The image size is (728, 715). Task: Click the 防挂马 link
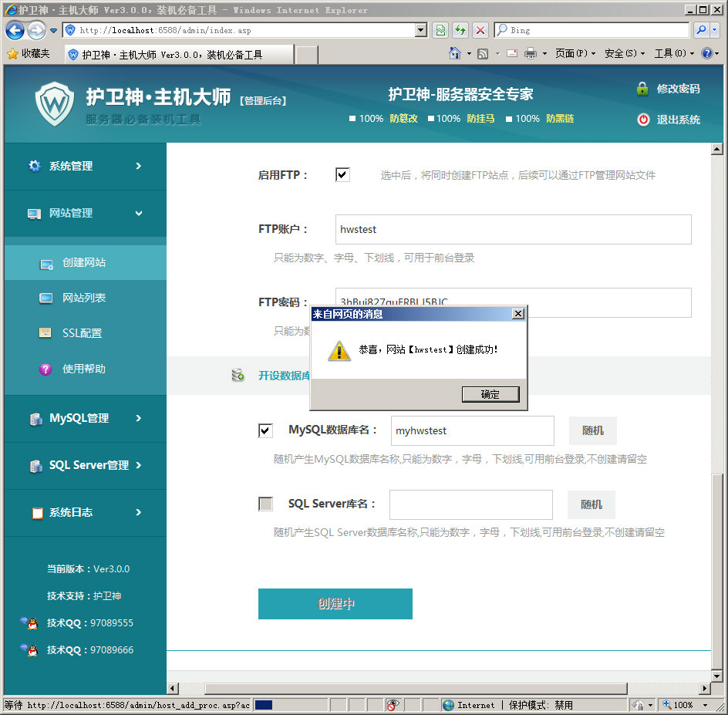[x=480, y=119]
